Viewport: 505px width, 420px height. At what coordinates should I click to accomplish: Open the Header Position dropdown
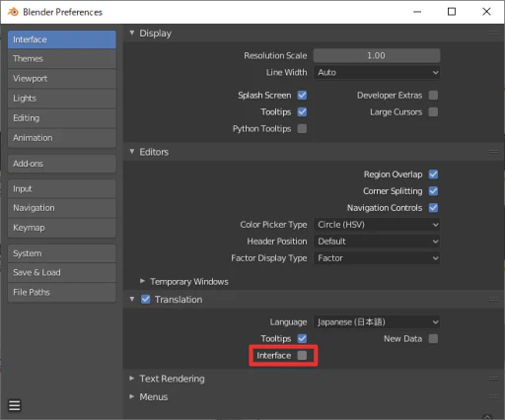point(377,242)
